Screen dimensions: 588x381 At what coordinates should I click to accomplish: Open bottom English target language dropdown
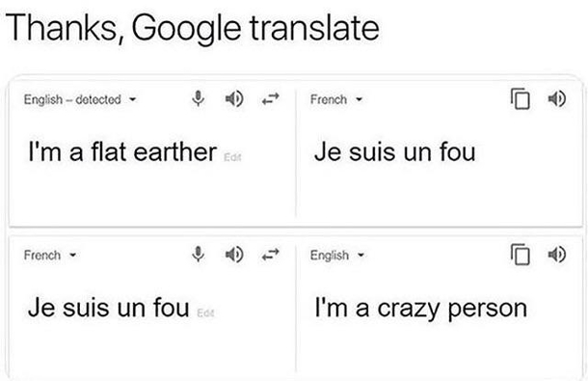[337, 256]
